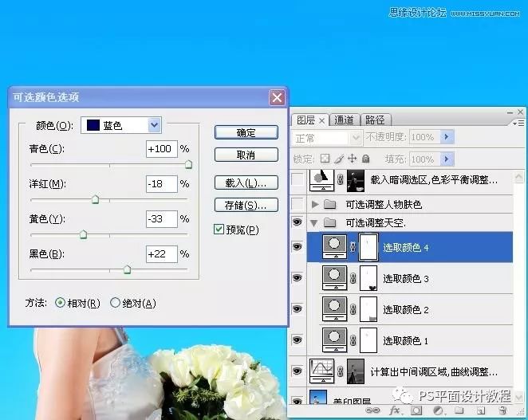The width and height of the screenshot is (528, 420).
Task: Select 选取颜色 3 adjustment thumbnail
Action: (x=334, y=278)
